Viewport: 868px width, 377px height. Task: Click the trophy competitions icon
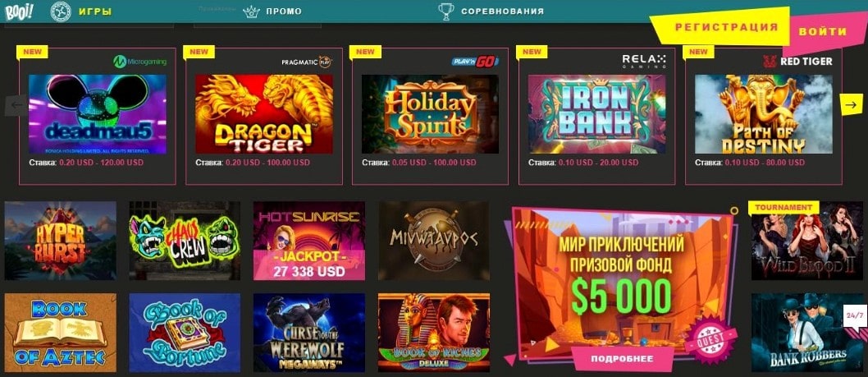coord(445,11)
